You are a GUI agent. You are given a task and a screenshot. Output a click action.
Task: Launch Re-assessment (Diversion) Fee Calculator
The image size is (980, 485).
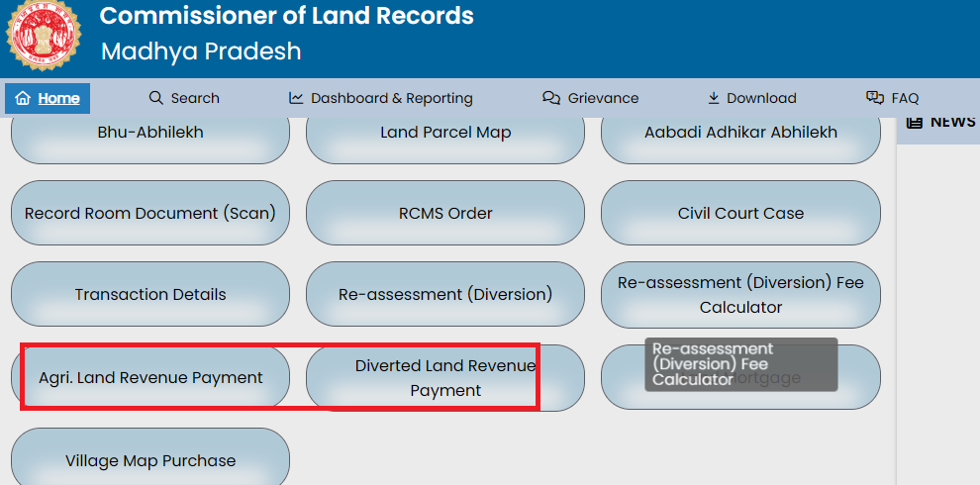click(x=740, y=294)
